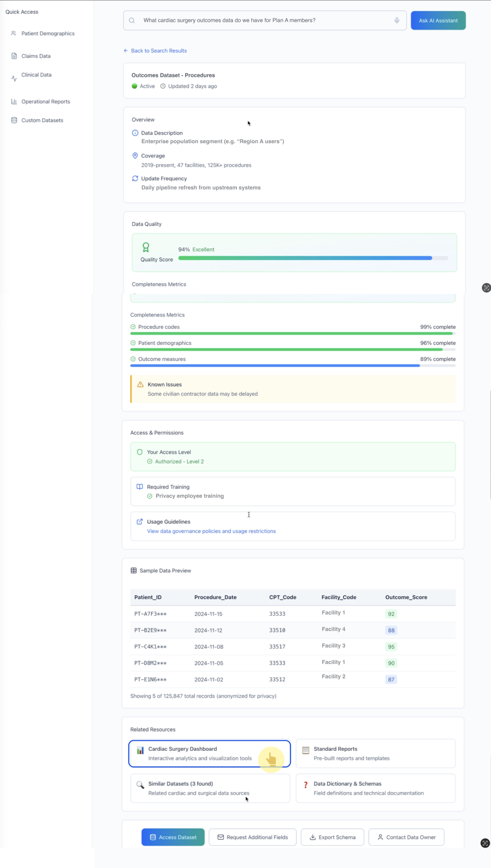Click the Sample Data Preview table icon
Viewport: 491px width, 868px height.
pyautogui.click(x=134, y=571)
